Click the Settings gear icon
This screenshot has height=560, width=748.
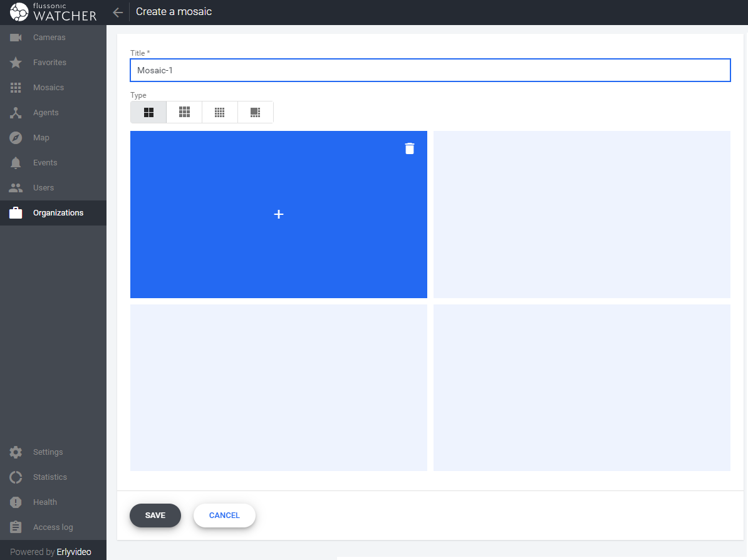pos(16,452)
